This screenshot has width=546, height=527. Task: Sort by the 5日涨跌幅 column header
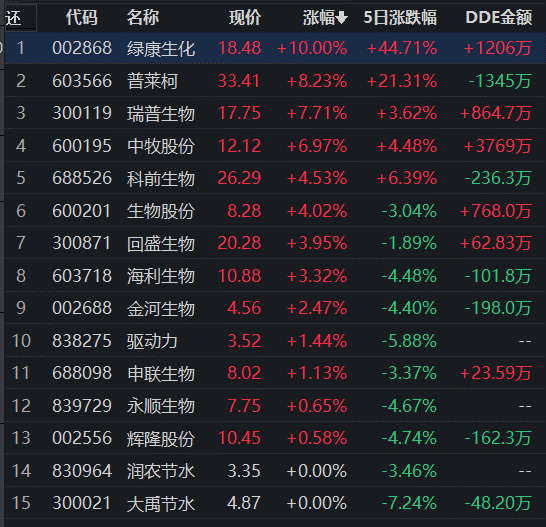(400, 17)
